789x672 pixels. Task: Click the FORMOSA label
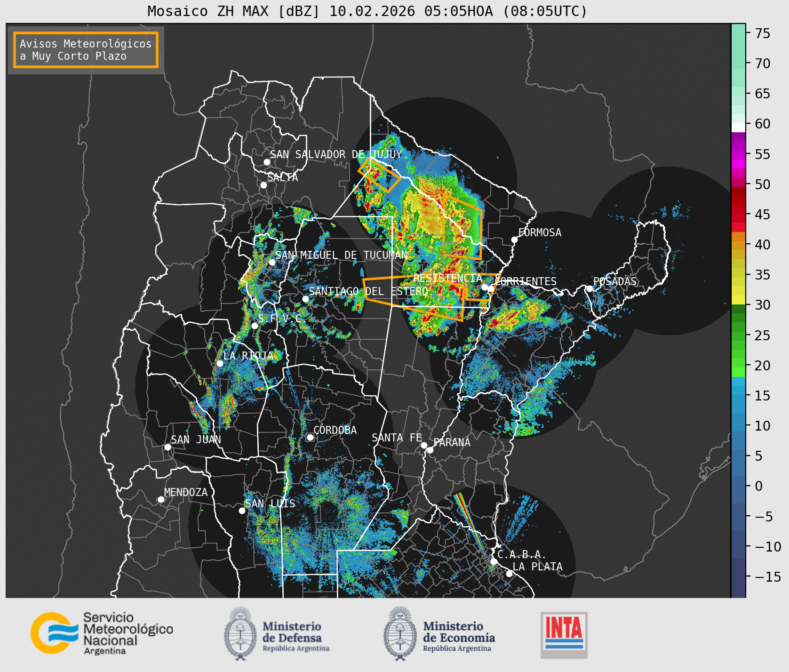540,232
